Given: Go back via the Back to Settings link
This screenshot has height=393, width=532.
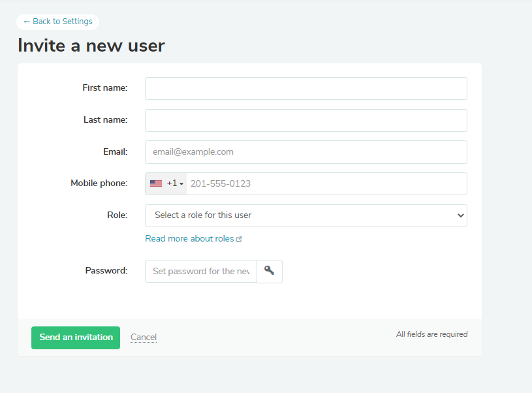Looking at the screenshot, I should tap(57, 22).
